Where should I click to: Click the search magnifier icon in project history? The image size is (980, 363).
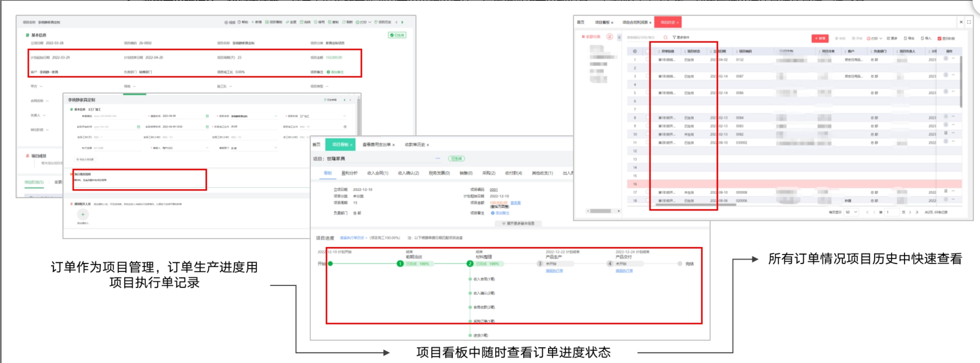pos(665,37)
